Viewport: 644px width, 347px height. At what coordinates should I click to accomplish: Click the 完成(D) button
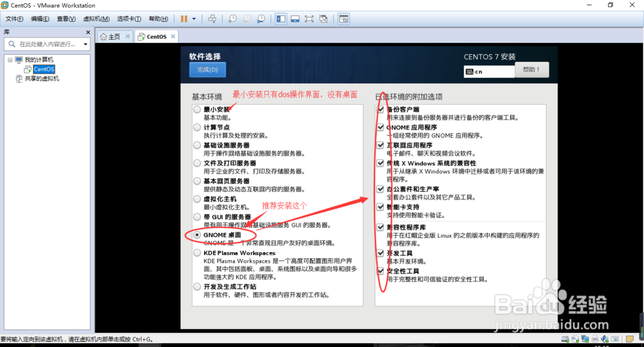[207, 70]
